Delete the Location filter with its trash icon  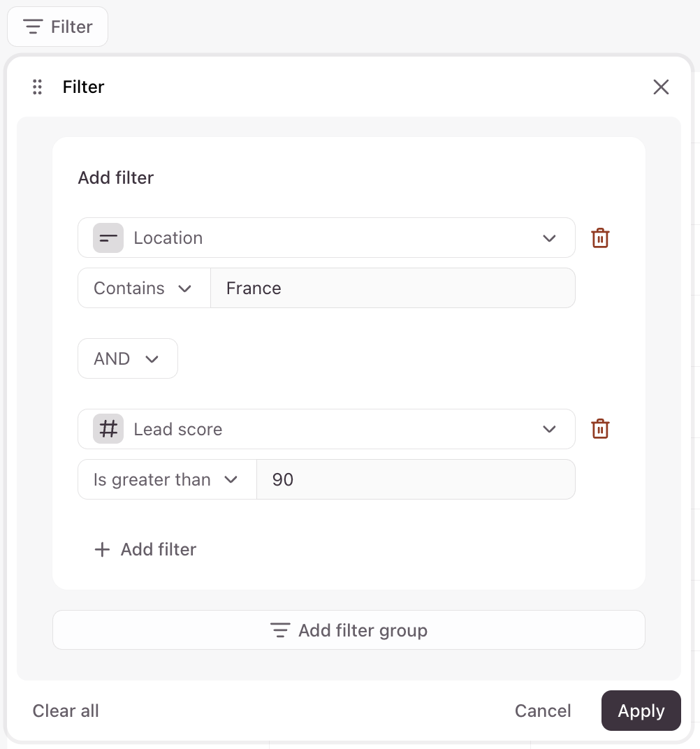(600, 238)
